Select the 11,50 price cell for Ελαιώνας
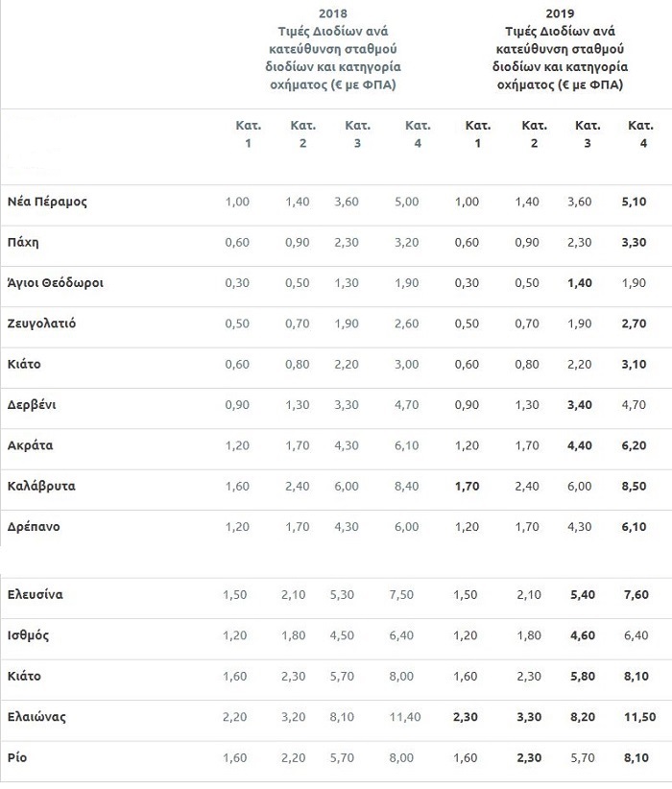The height and width of the screenshot is (789, 672). click(x=636, y=716)
